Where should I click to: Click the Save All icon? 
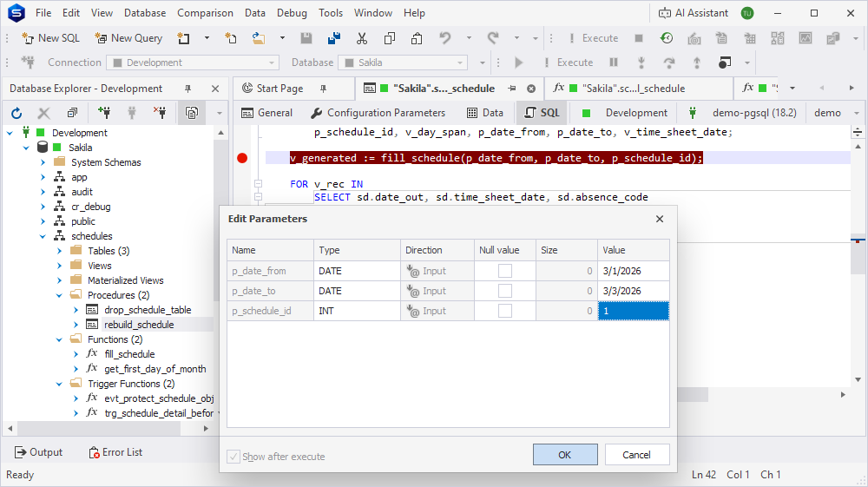(x=334, y=38)
